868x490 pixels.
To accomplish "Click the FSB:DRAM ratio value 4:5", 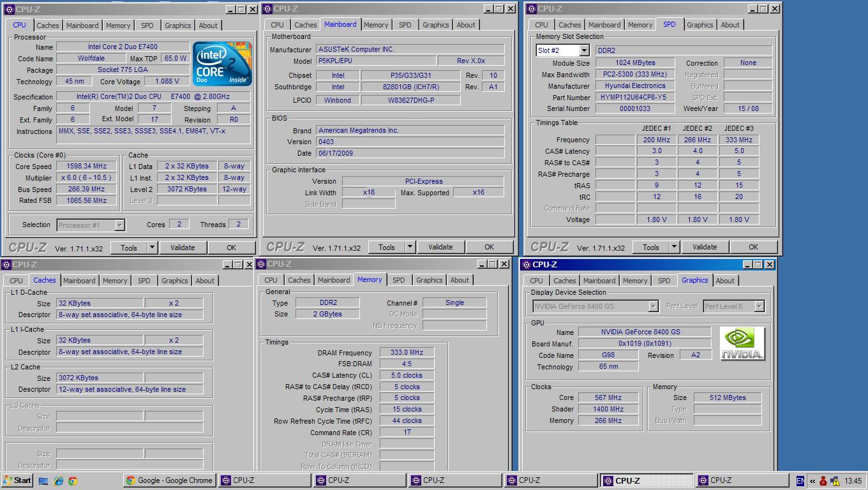I will (x=407, y=364).
